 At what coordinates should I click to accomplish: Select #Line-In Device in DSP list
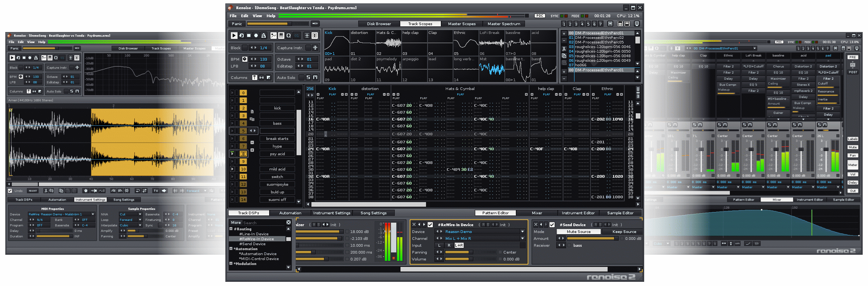(254, 234)
